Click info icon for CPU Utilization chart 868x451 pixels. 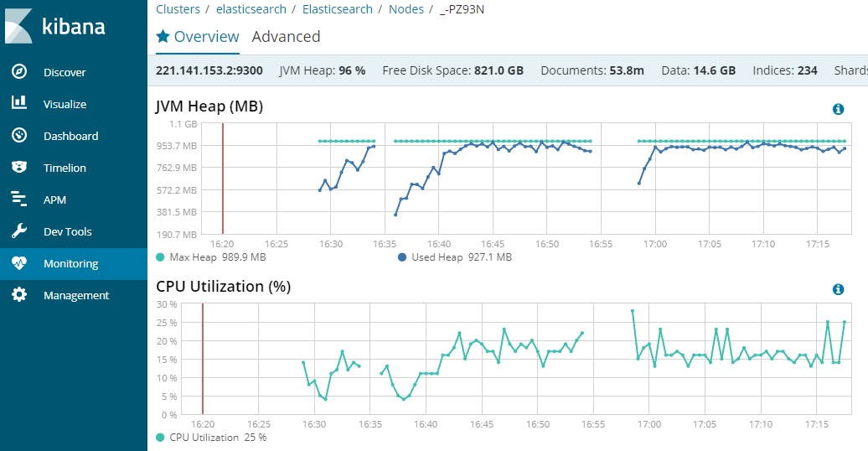tap(838, 289)
